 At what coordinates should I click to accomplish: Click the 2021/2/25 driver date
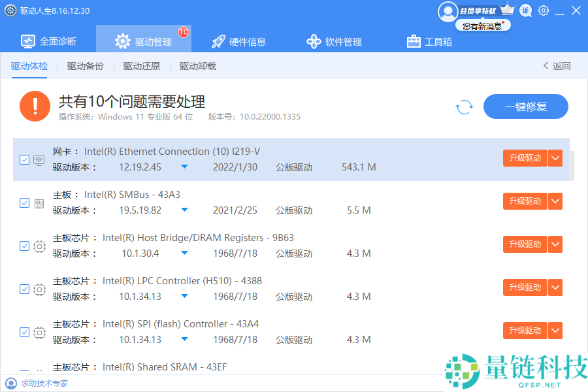pyautogui.click(x=235, y=210)
